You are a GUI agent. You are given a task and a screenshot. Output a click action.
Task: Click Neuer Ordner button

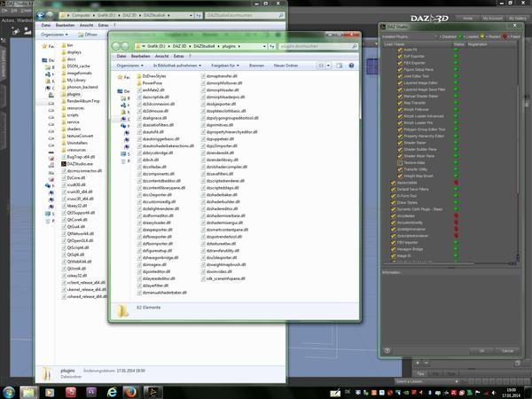(x=286, y=66)
